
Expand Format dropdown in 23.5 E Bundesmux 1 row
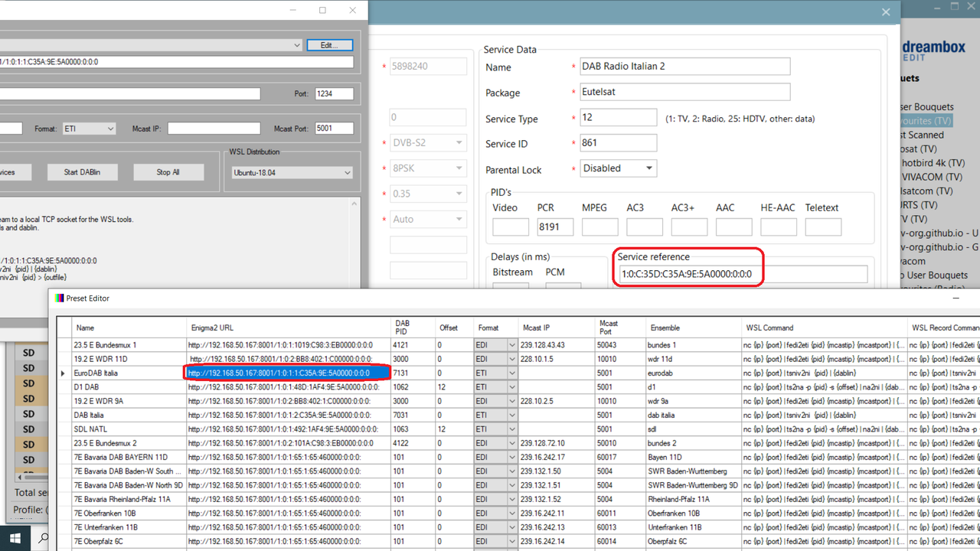(512, 345)
